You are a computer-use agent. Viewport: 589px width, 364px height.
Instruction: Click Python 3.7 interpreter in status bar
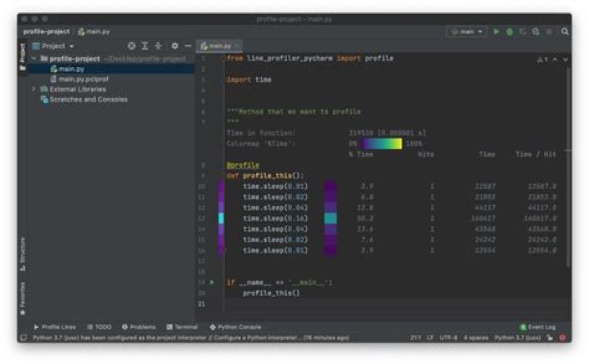pyautogui.click(x=518, y=338)
